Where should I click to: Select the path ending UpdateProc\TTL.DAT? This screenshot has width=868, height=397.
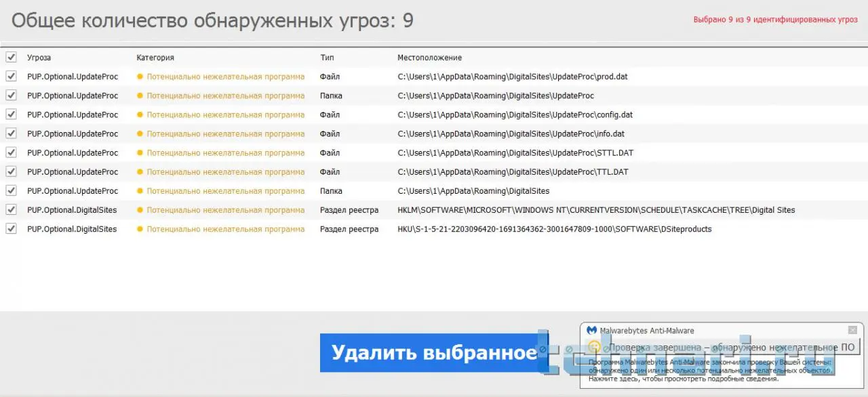coord(513,171)
